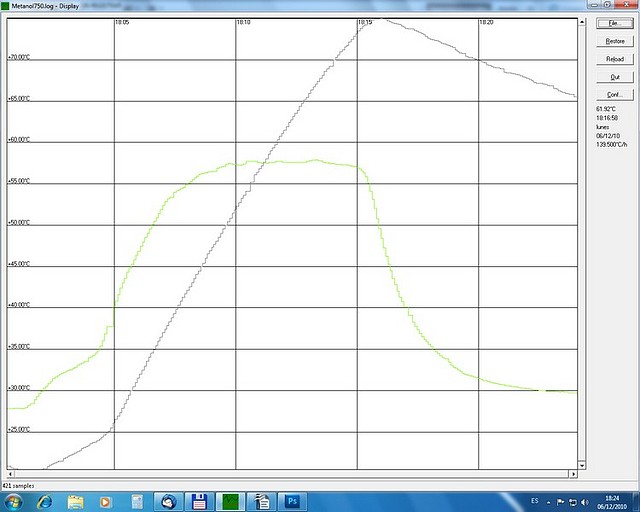Viewport: 640px width, 512px height.
Task: Click the +60.00°C axis label
Action: (x=19, y=140)
